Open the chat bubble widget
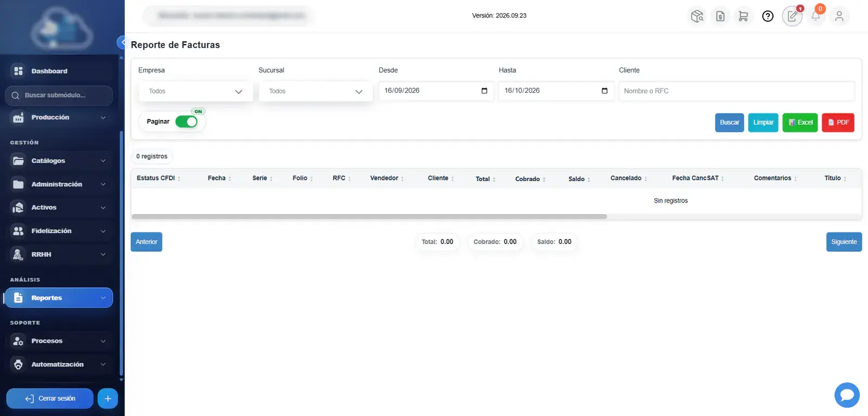 pos(847,395)
